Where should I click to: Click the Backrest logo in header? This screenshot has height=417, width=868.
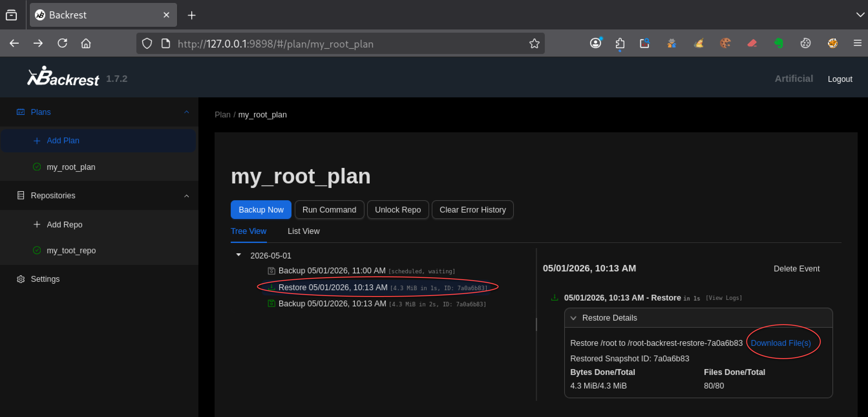point(63,76)
